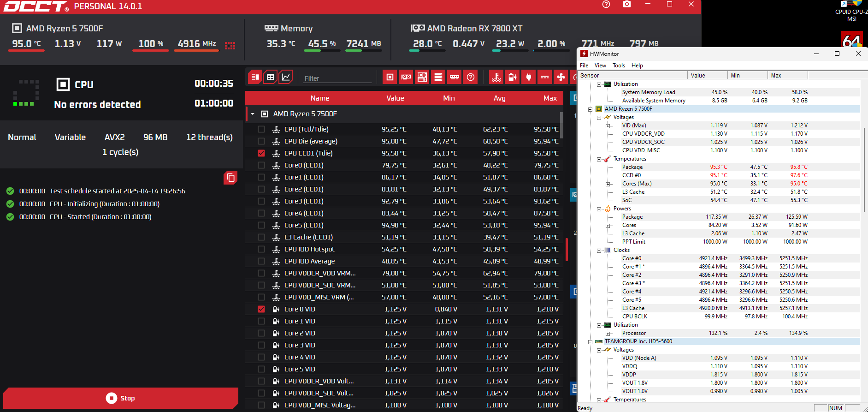Click the Sensor column header in HWMonitor

pos(632,76)
